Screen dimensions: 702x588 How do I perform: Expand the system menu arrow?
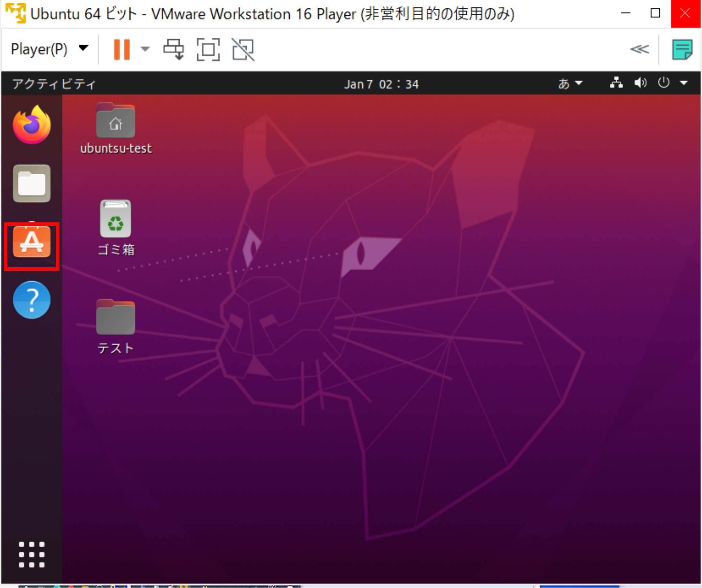(x=684, y=83)
